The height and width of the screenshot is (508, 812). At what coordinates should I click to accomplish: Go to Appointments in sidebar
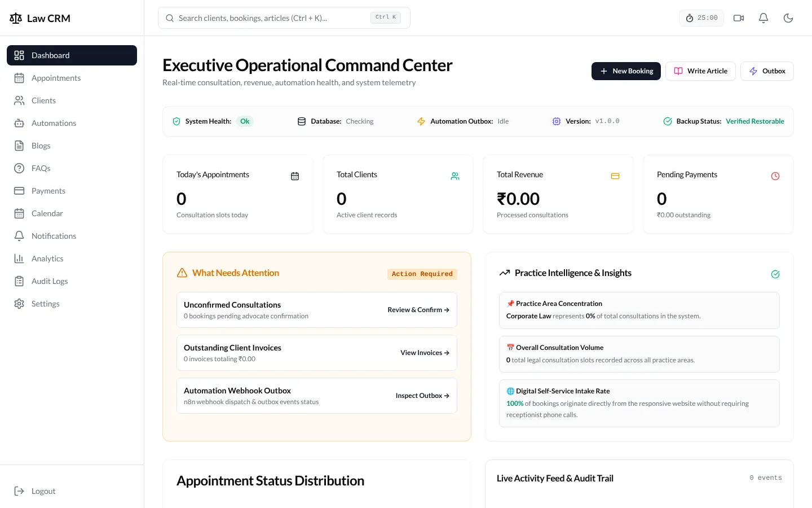pyautogui.click(x=72, y=78)
